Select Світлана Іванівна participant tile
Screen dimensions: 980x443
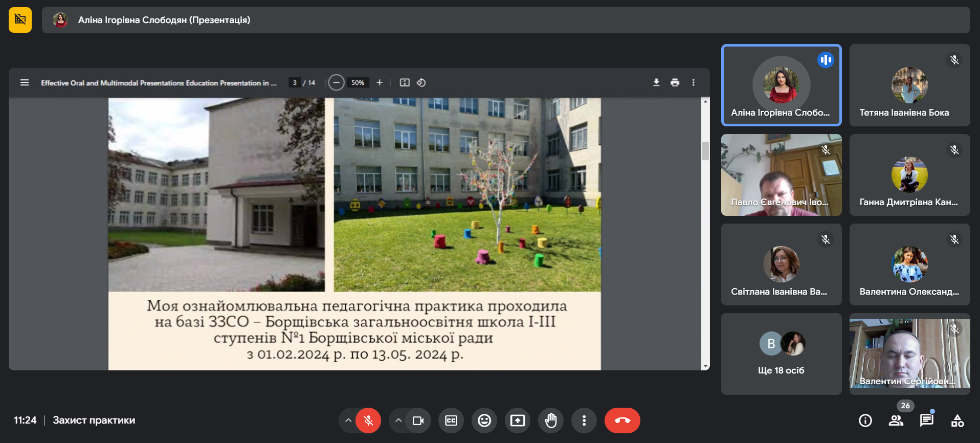[x=781, y=264]
